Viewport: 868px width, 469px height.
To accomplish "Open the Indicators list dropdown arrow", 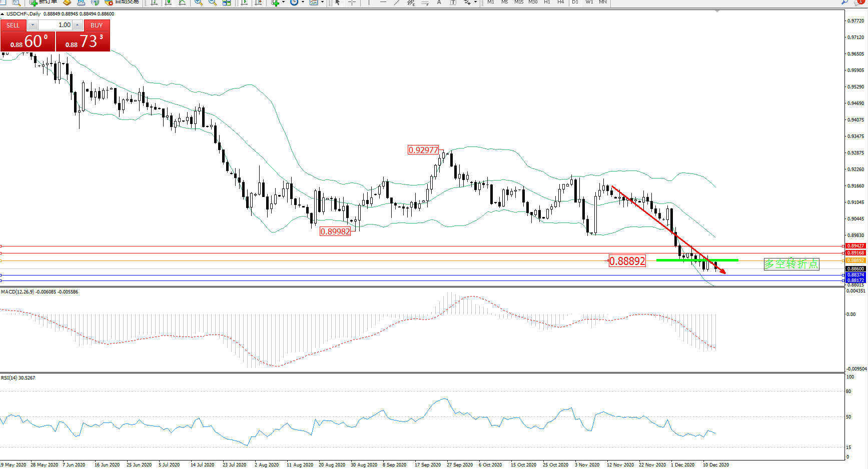I will [283, 2].
